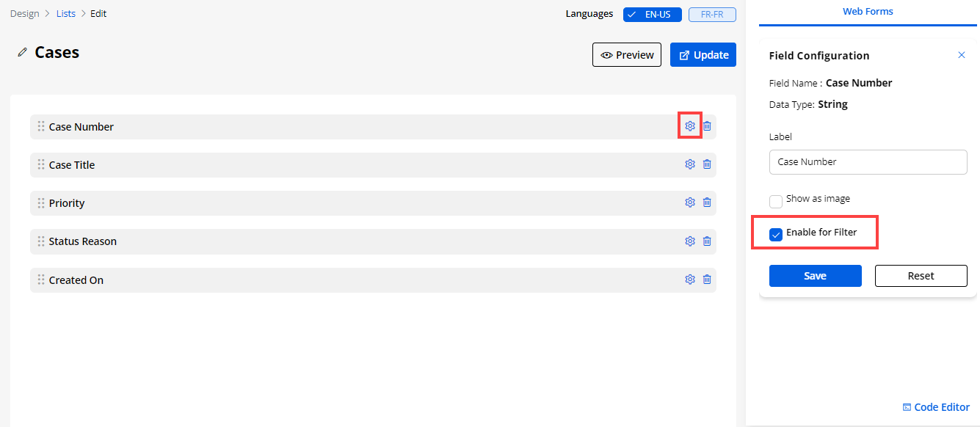The image size is (980, 427).
Task: Save the field configuration
Action: pyautogui.click(x=815, y=276)
